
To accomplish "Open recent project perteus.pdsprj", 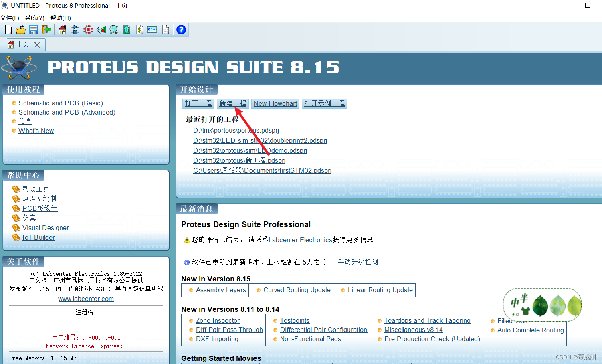I will coord(236,130).
